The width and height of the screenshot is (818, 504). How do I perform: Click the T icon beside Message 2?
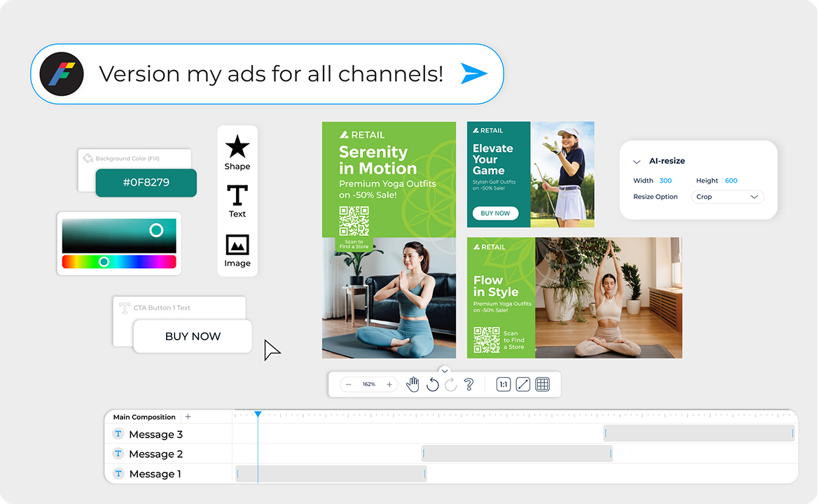click(118, 454)
